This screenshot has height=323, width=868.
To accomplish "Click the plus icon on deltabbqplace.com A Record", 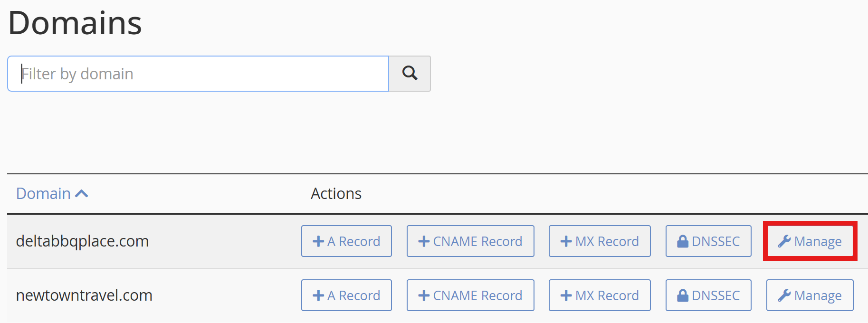I will coord(318,241).
